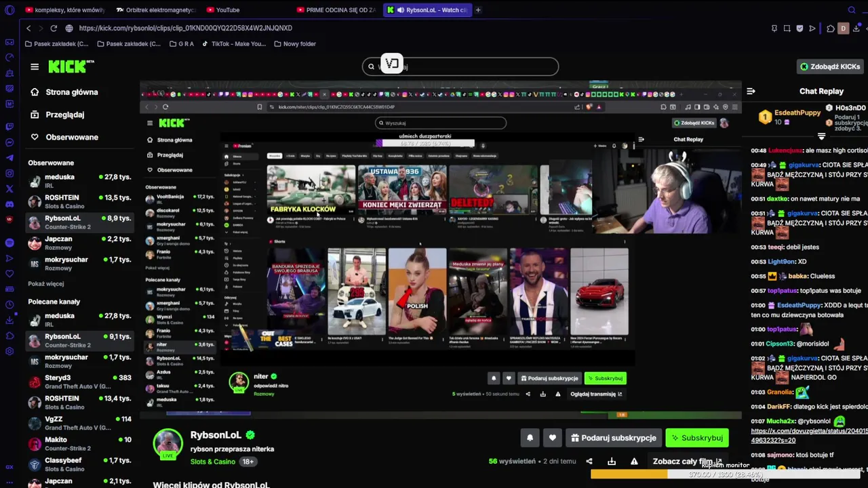Viewport: 868px width, 488px height.
Task: Expand Pokaż więcej under Obserwowane
Action: click(46, 284)
